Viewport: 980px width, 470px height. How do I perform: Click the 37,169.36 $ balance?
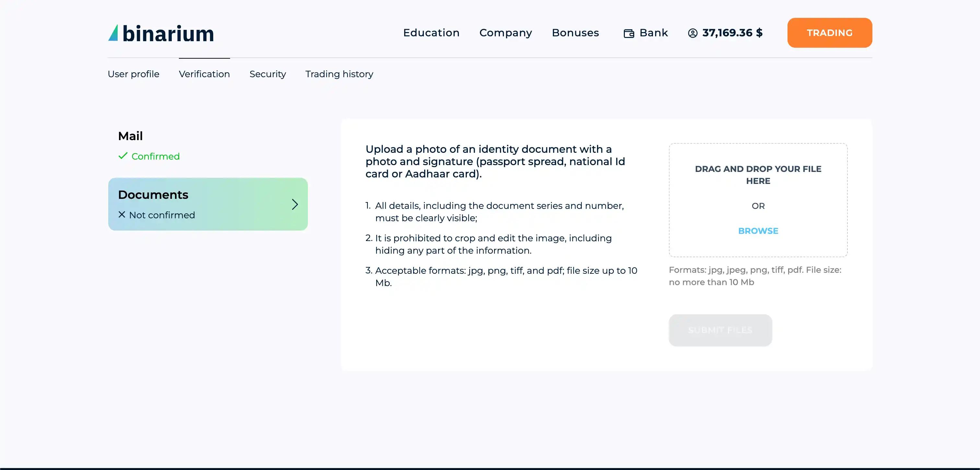tap(732, 33)
